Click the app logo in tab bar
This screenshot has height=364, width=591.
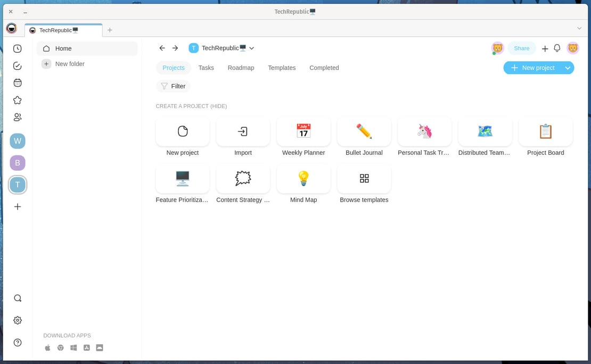[12, 28]
